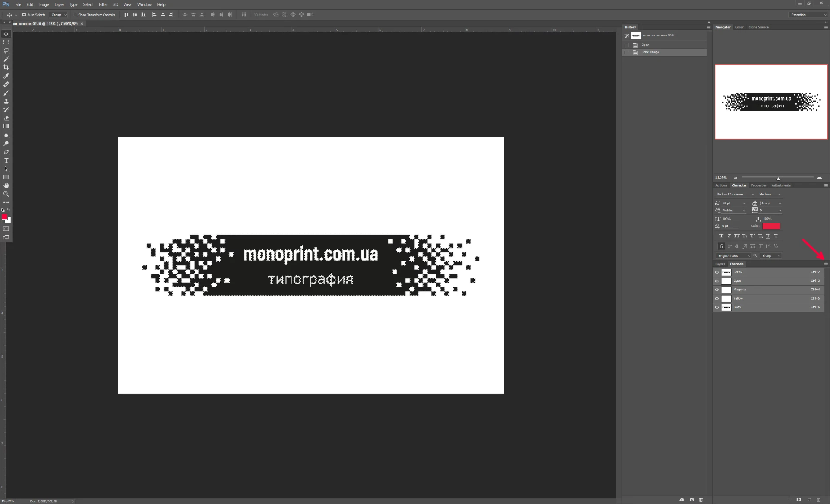Select the Color Range history state
The width and height of the screenshot is (830, 504).
point(665,52)
